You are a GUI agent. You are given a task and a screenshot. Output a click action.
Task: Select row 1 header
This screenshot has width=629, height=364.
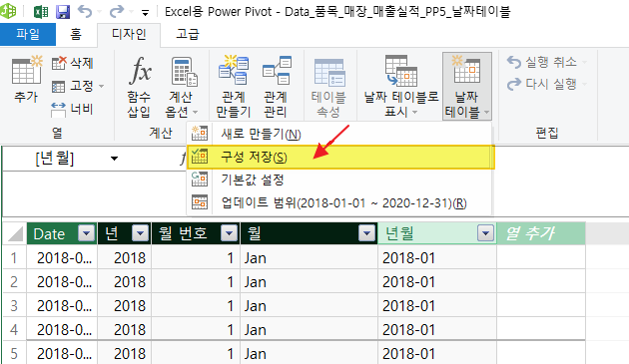14,257
